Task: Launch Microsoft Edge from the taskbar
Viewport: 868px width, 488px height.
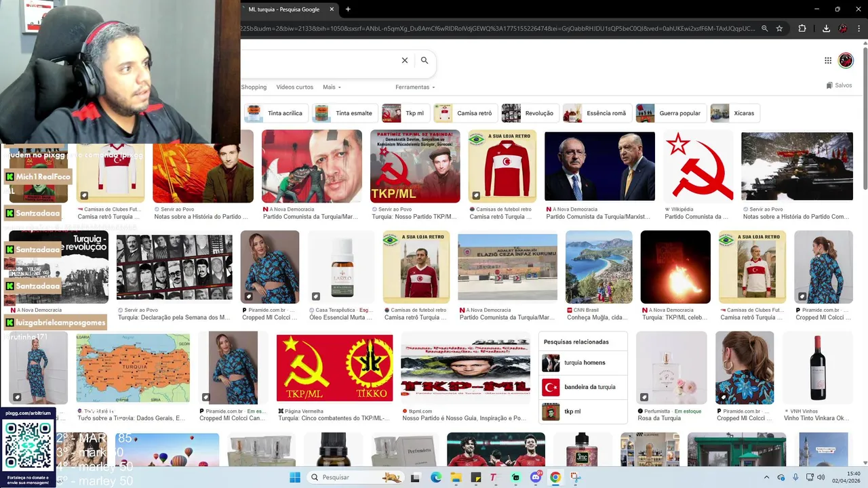Action: pos(436,477)
